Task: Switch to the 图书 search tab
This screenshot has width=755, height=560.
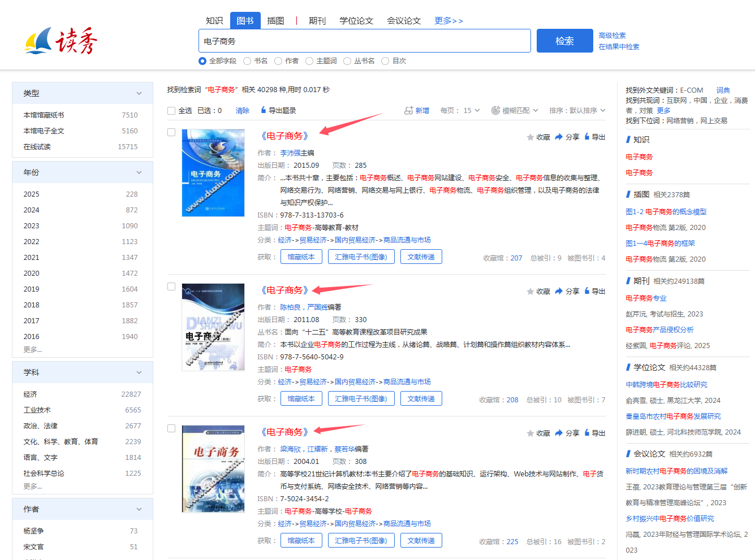Action: tap(245, 20)
